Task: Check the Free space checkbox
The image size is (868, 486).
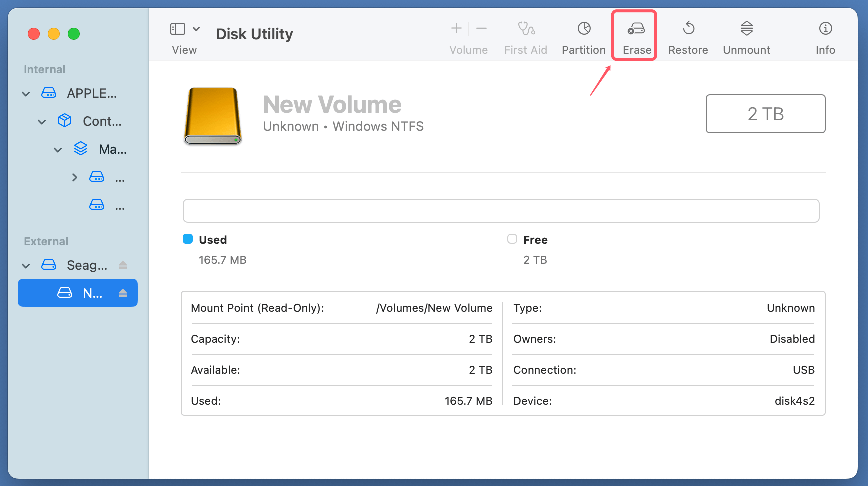Action: coord(512,239)
